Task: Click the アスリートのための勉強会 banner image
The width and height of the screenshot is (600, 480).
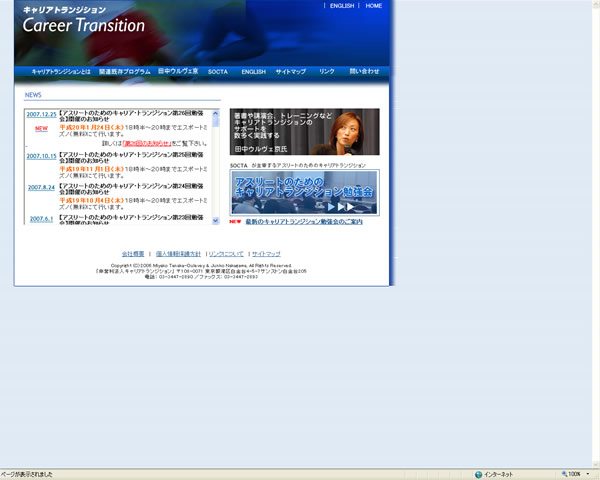Action: point(304,192)
